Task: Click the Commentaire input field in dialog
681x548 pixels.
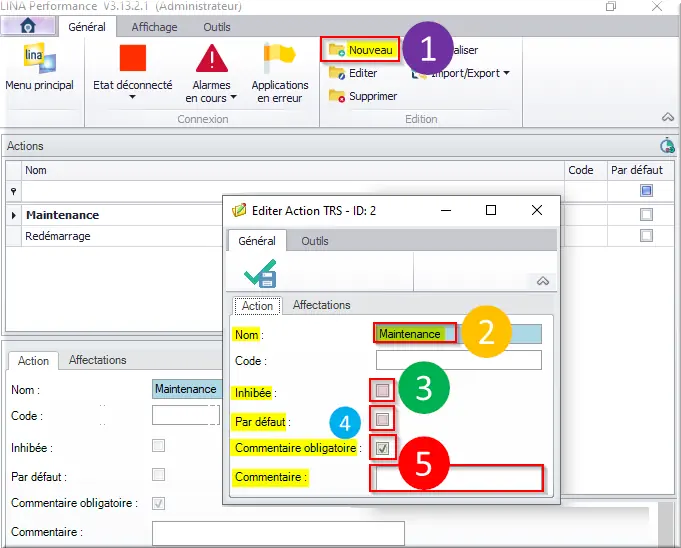Action: [458, 479]
